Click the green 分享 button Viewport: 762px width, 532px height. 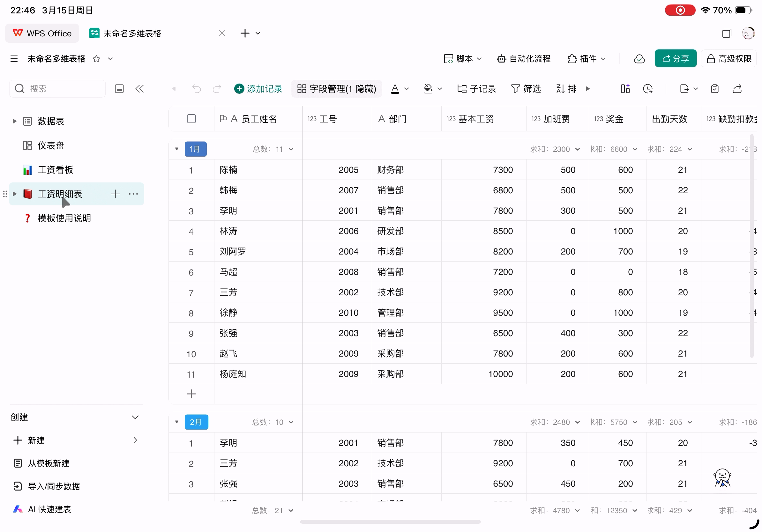click(675, 59)
